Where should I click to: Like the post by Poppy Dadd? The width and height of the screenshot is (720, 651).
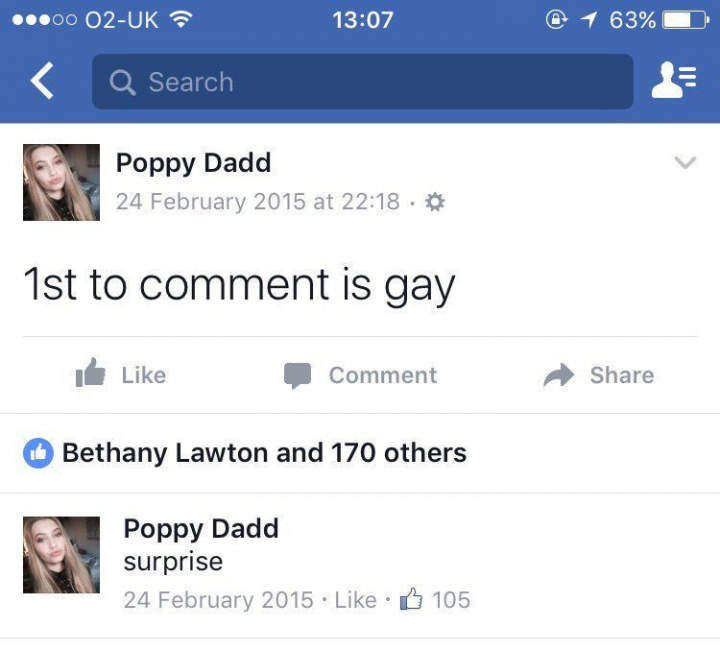click(x=121, y=375)
